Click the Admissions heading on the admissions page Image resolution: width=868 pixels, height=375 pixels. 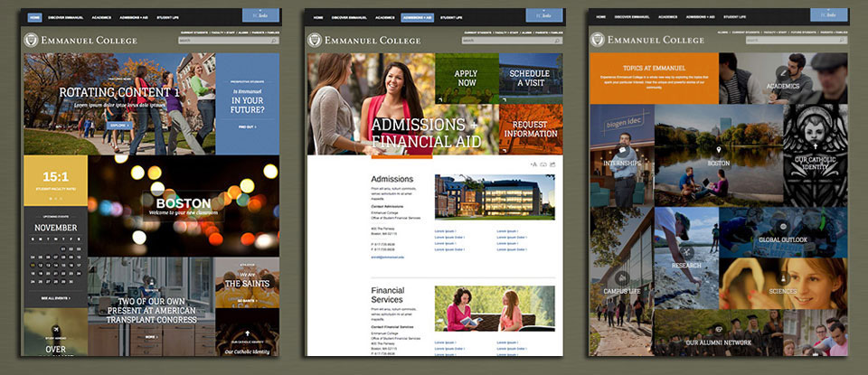[392, 179]
